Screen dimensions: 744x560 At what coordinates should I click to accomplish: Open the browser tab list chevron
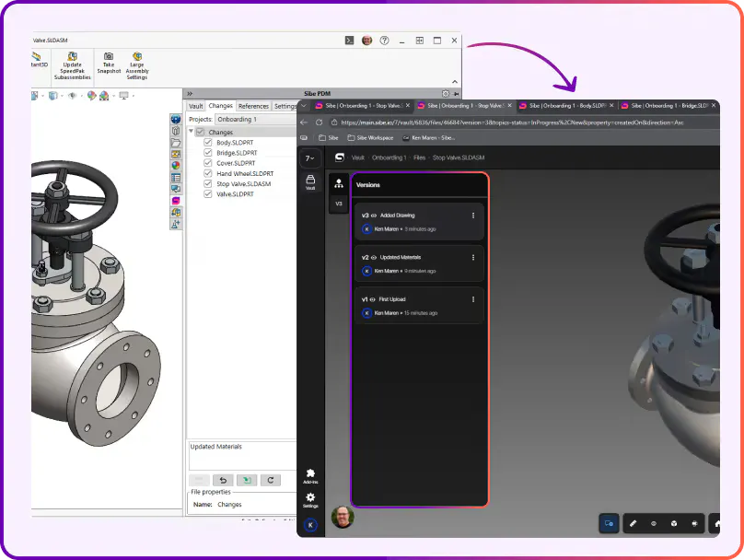point(304,105)
